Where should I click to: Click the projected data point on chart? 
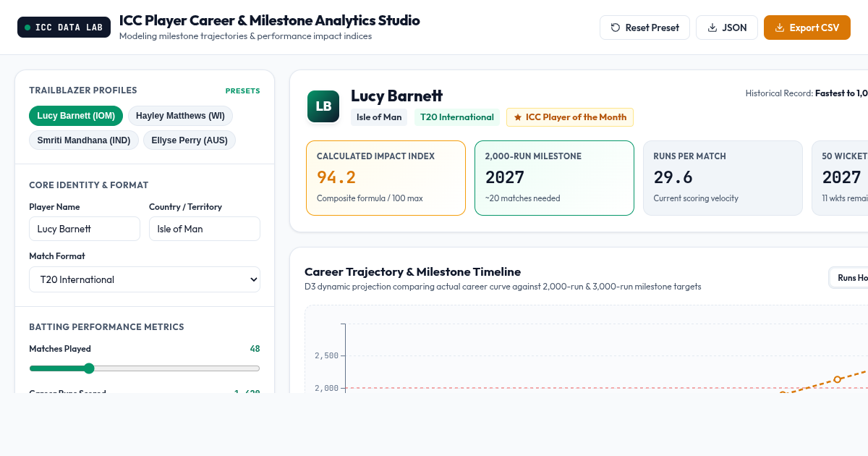[x=837, y=379]
